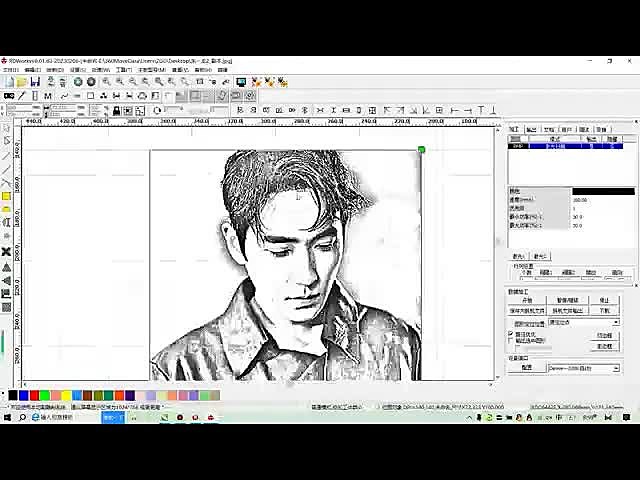Click the Start processing button
Viewport: 640px width, 480px height.
527,300
